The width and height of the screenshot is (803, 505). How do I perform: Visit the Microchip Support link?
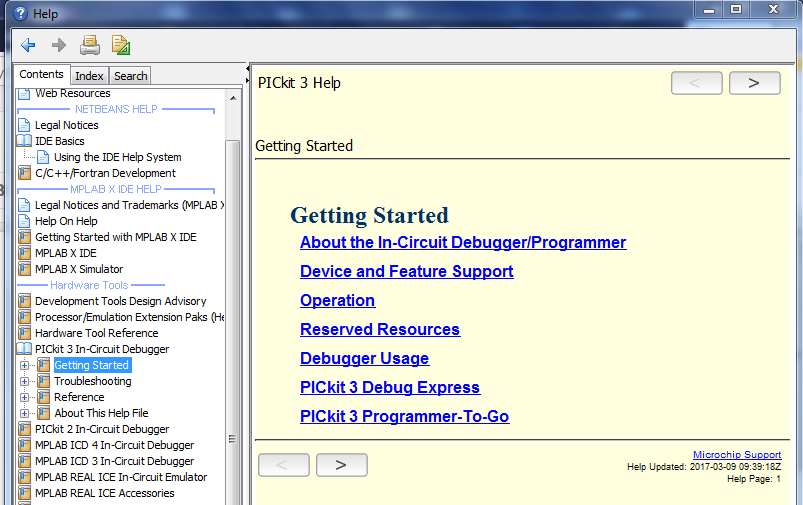pyautogui.click(x=737, y=455)
